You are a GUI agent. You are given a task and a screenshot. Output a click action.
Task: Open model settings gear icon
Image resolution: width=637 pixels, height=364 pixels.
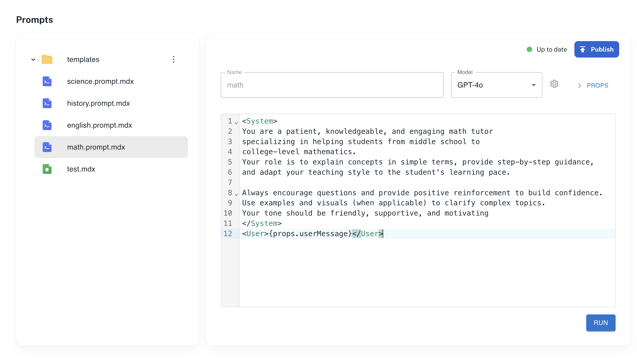click(x=554, y=84)
